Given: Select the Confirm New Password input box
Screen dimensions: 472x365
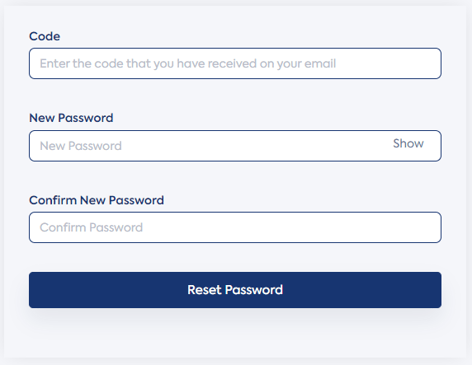Looking at the screenshot, I should tap(235, 227).
